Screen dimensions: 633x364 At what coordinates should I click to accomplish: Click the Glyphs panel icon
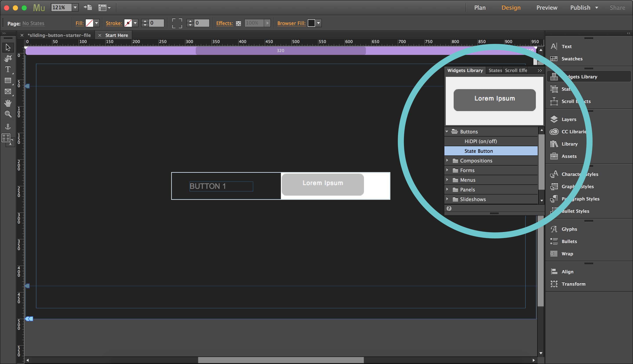[x=554, y=229]
